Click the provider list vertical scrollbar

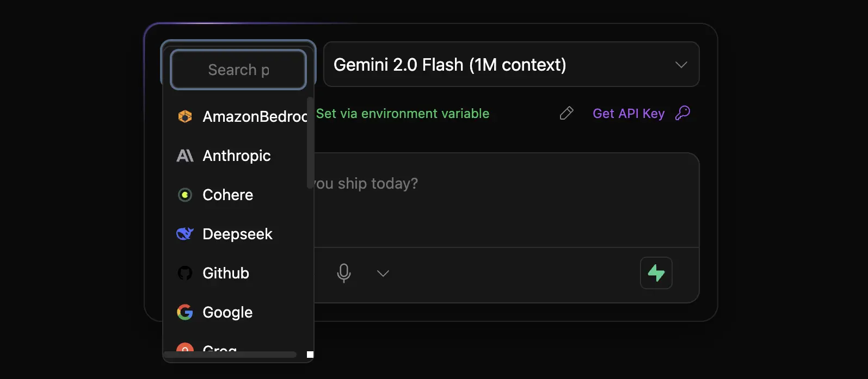click(310, 143)
